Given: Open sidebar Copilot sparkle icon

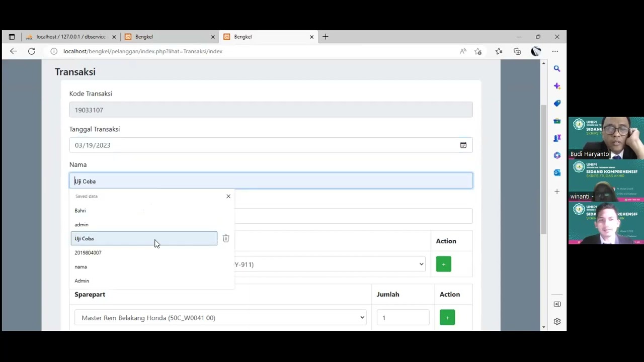Looking at the screenshot, I should (557, 86).
